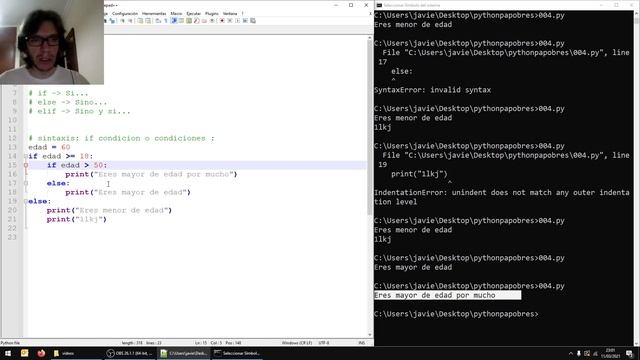Click line number 13 in the margin
Image resolution: width=640 pixels, height=360 pixels.
pos(12,147)
